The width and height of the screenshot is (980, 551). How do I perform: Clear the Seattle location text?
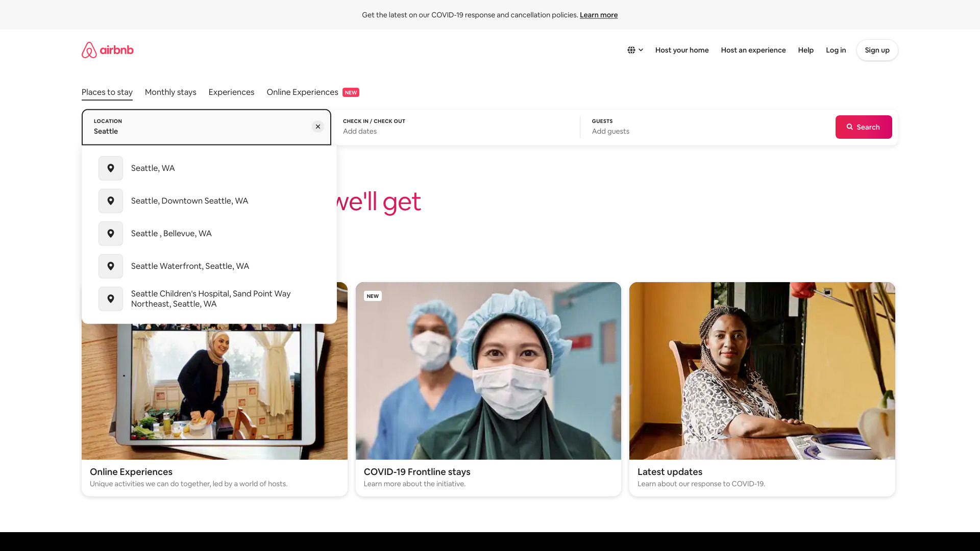[x=317, y=127]
